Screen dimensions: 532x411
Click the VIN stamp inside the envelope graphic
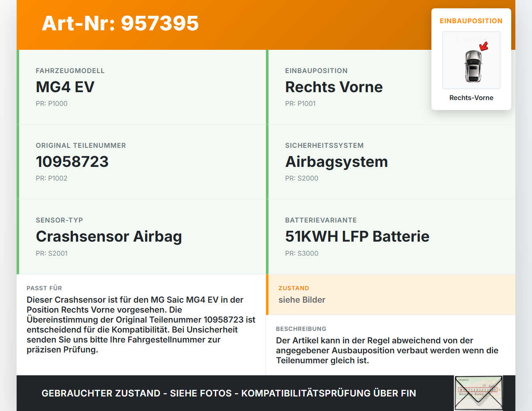click(478, 390)
